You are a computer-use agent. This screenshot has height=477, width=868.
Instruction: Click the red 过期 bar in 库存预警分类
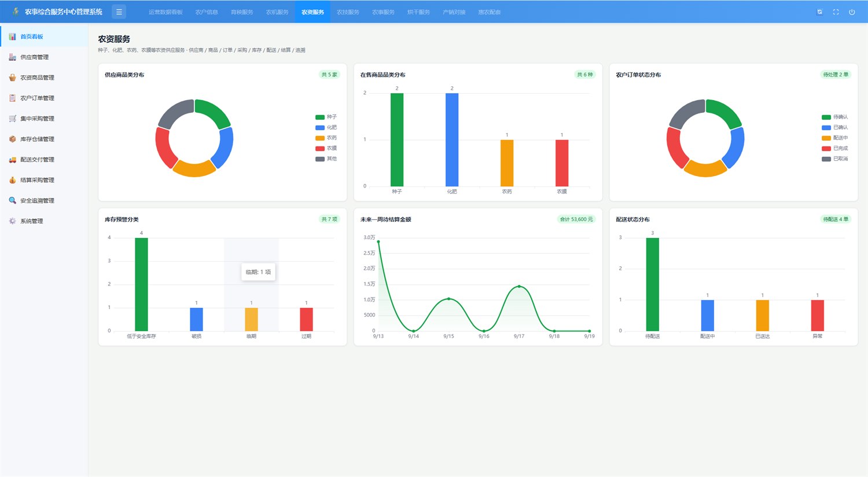click(x=306, y=320)
